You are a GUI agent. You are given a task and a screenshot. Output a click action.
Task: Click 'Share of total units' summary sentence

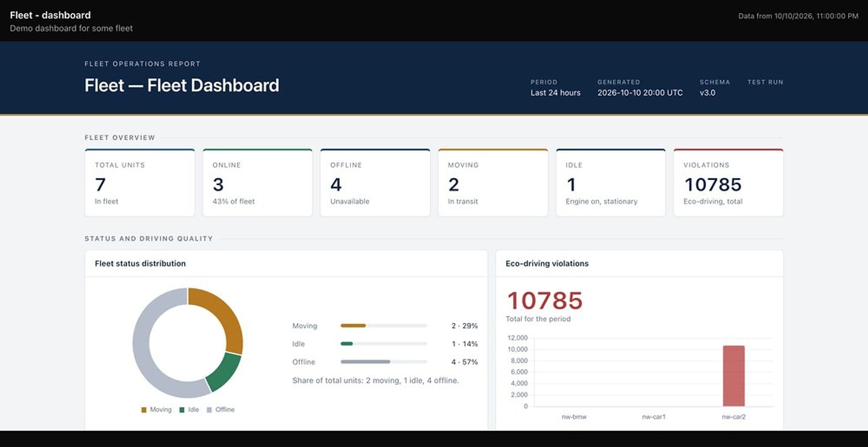[x=375, y=381]
